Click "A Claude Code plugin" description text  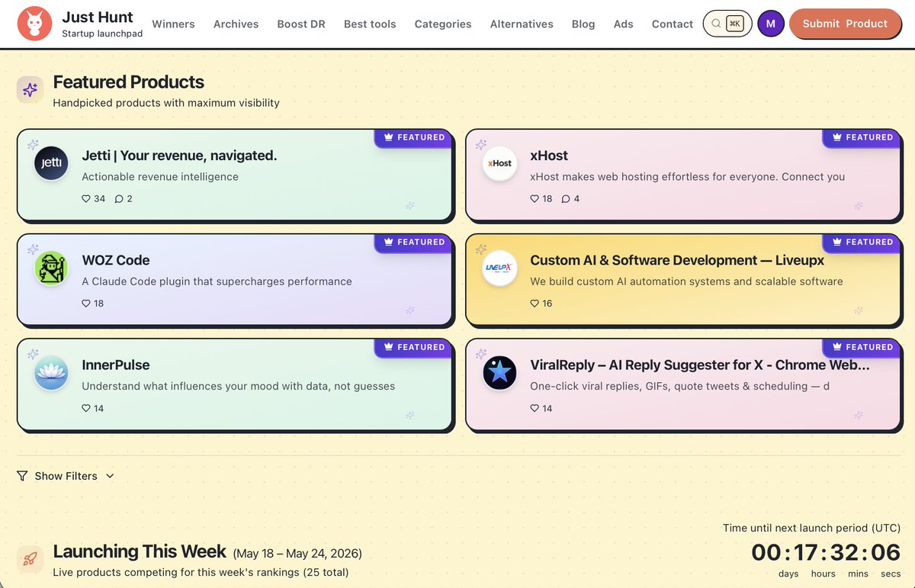tap(217, 281)
